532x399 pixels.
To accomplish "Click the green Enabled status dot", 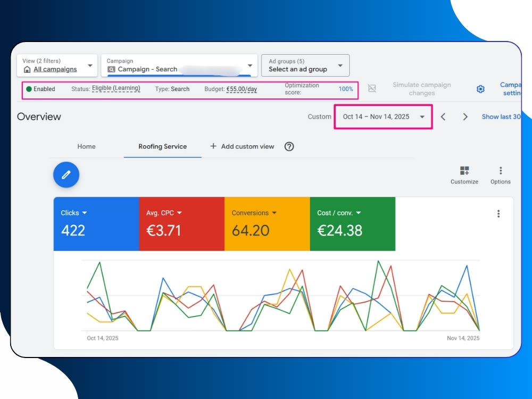I will pos(29,89).
